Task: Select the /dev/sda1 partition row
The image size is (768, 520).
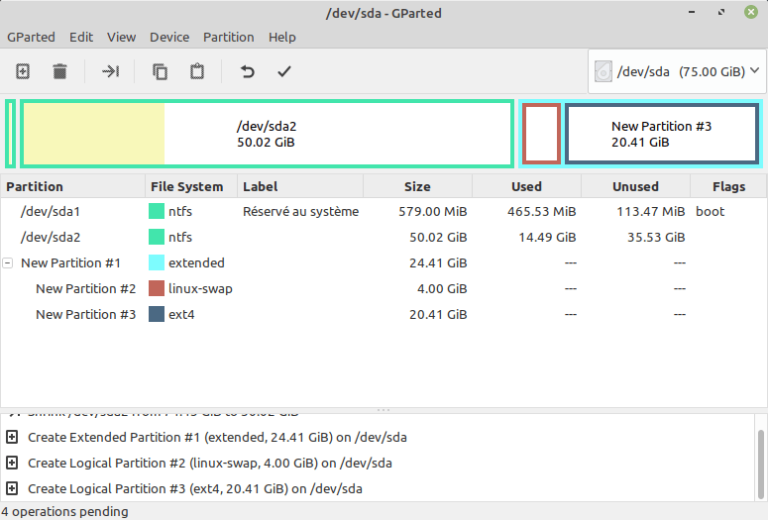Action: click(50, 212)
